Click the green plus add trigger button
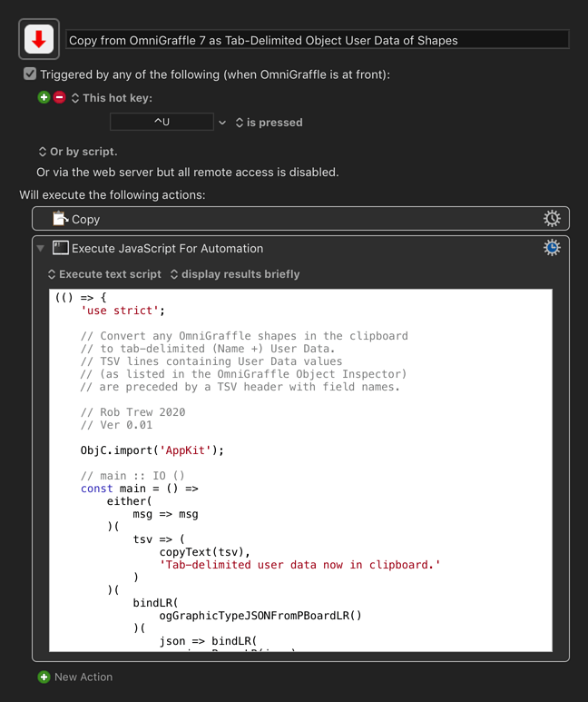 pos(44,97)
